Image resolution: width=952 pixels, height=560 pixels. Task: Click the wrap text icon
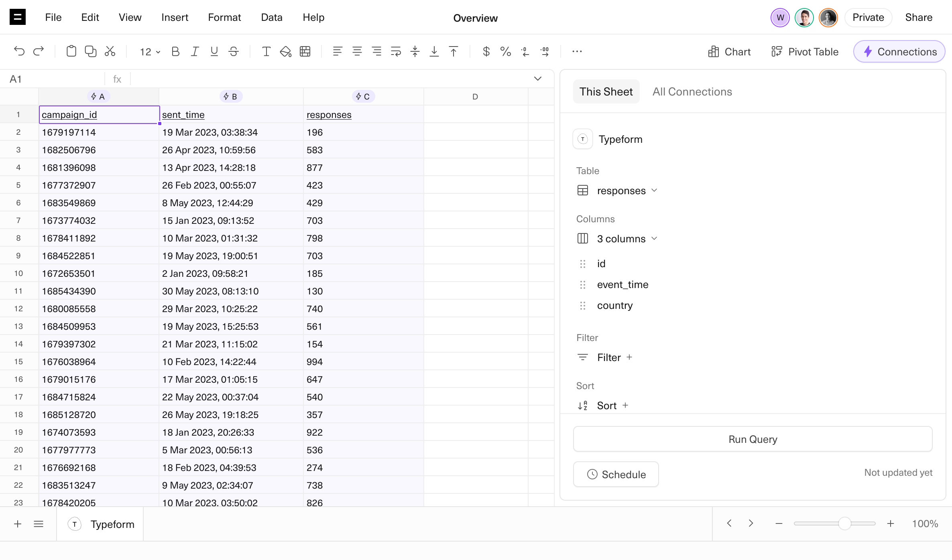coord(396,51)
